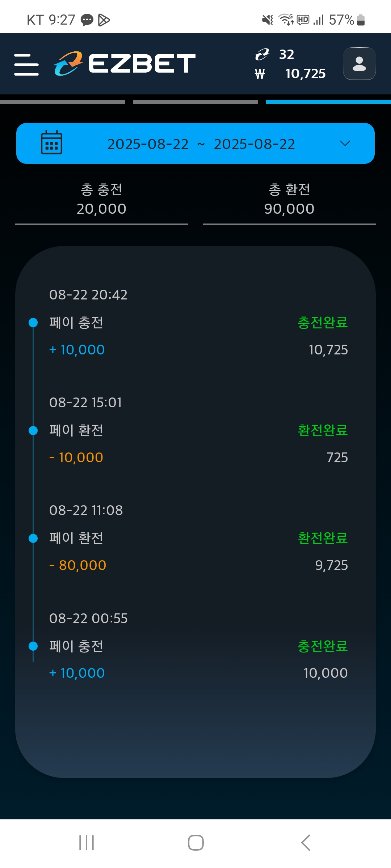Open the 2025-08-22 date range selector
The width and height of the screenshot is (391, 868).
[x=201, y=144]
